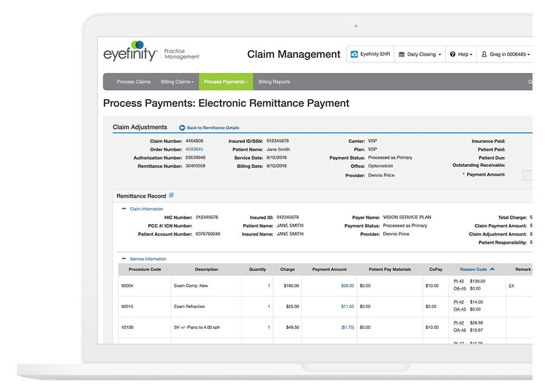Viewport: 550px width, 392px height.
Task: Click the PI-42 code in the 92015 row
Action: [x=459, y=302]
